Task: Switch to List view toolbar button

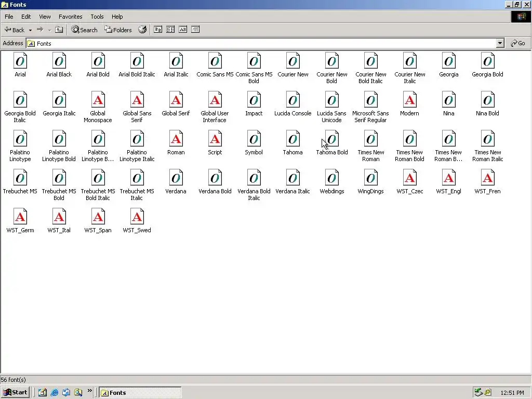Action: (x=170, y=30)
